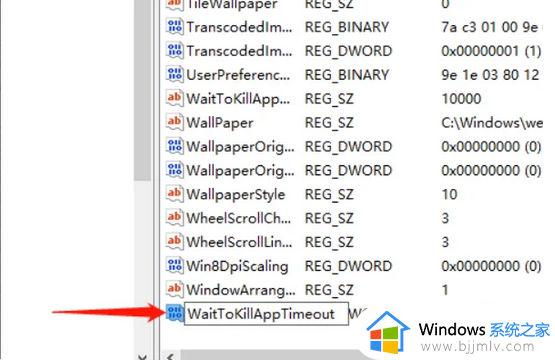Click the data value '10000'
The height and width of the screenshot is (360, 555).
coord(461,99)
